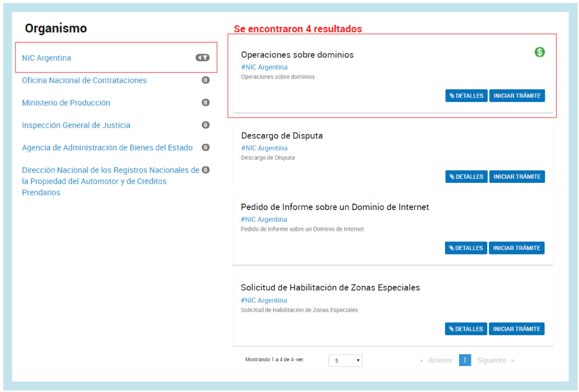Select Oficina Nacional de Contrataciones filter

click(84, 80)
